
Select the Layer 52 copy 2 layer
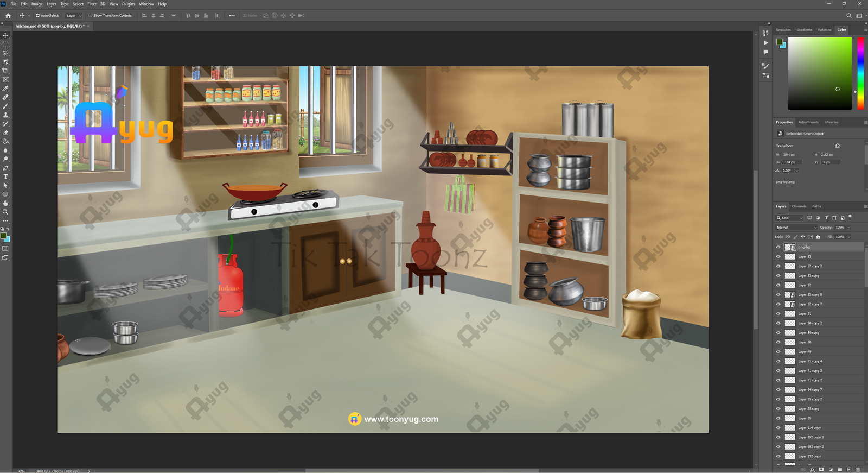pos(810,266)
